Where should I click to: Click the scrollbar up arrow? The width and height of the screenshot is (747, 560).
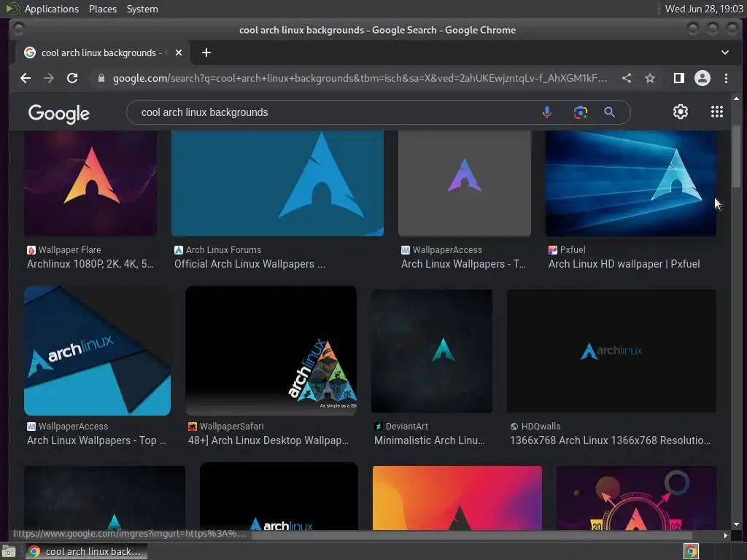pyautogui.click(x=737, y=98)
